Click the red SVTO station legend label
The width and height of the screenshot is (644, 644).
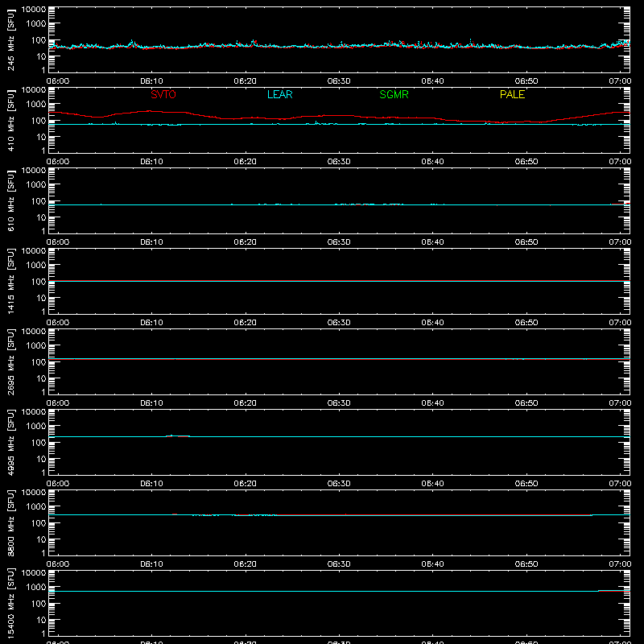point(163,94)
